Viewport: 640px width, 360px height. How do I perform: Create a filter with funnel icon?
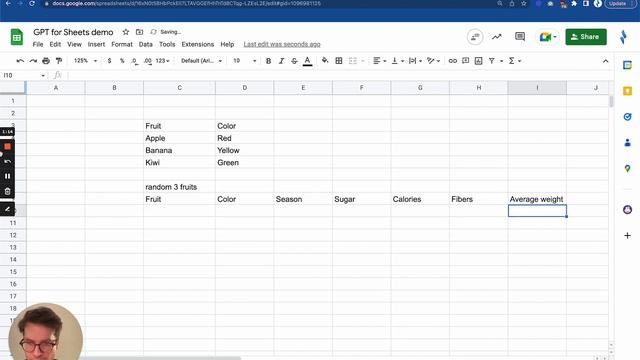pos(492,61)
